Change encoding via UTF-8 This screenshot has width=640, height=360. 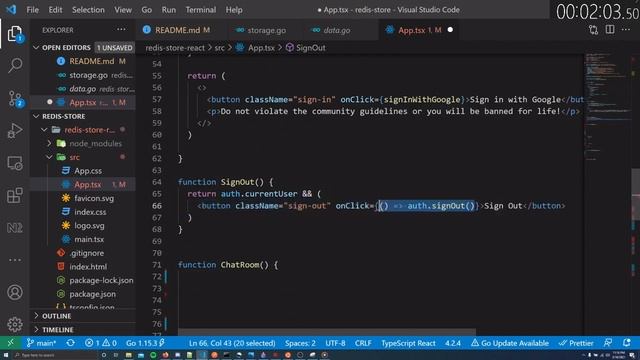click(335, 343)
